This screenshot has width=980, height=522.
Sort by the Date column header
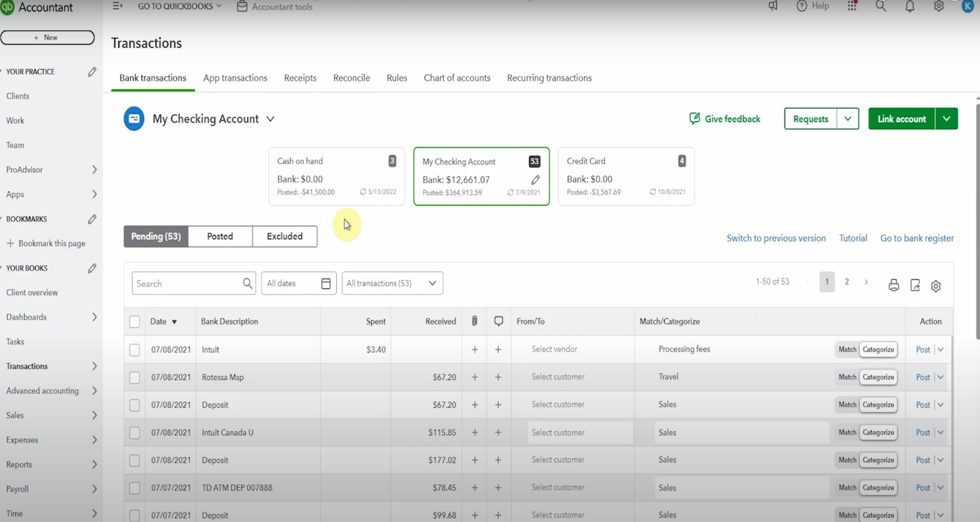click(x=164, y=321)
